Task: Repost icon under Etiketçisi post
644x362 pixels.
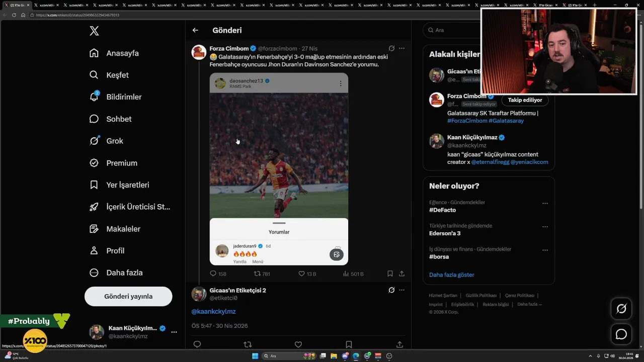Action: pos(248,344)
